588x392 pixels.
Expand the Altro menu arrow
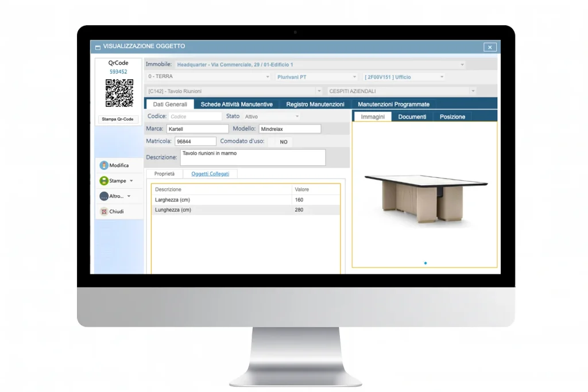[129, 196]
